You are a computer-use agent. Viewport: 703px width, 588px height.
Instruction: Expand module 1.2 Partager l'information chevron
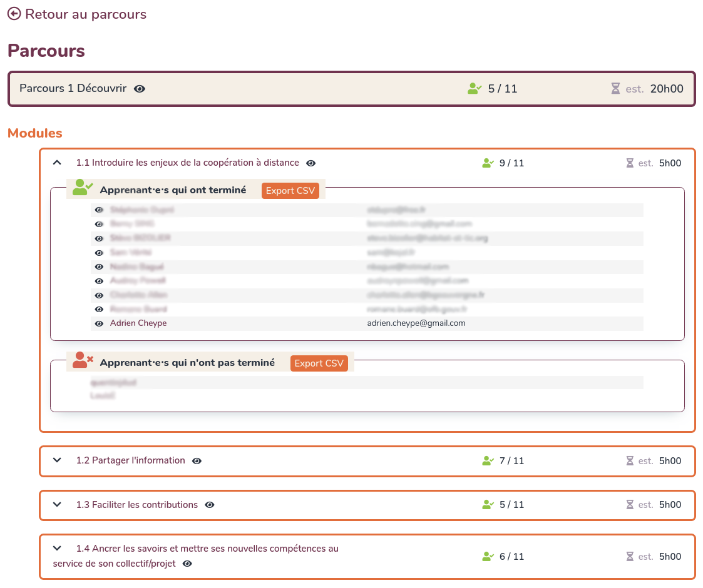point(57,460)
